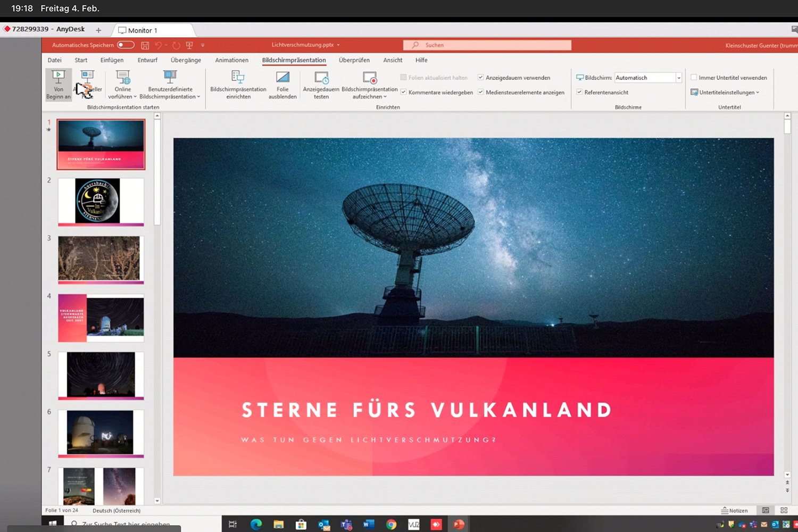
Task: Open the Online vorführen options
Action: pyautogui.click(x=123, y=85)
